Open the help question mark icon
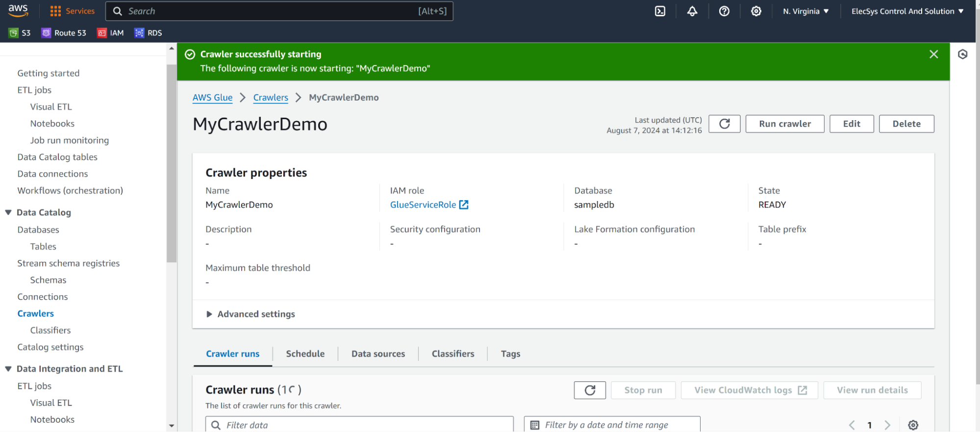The height and width of the screenshot is (432, 980). (724, 11)
